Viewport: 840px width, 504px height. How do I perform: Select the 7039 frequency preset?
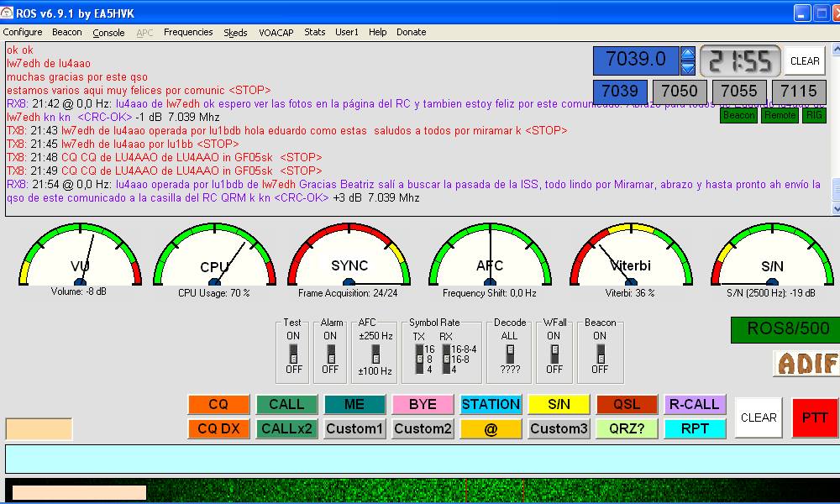click(620, 91)
